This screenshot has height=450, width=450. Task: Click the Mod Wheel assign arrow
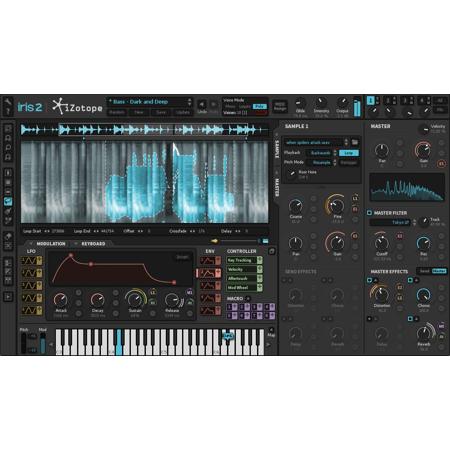259,287
